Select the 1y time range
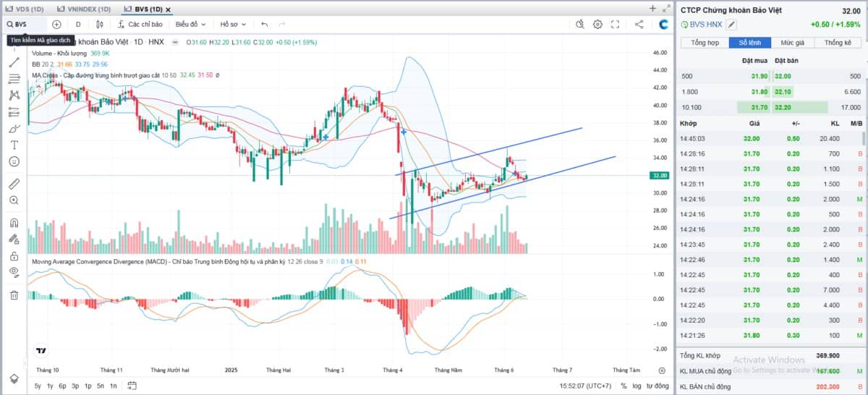868x395 pixels. point(51,386)
